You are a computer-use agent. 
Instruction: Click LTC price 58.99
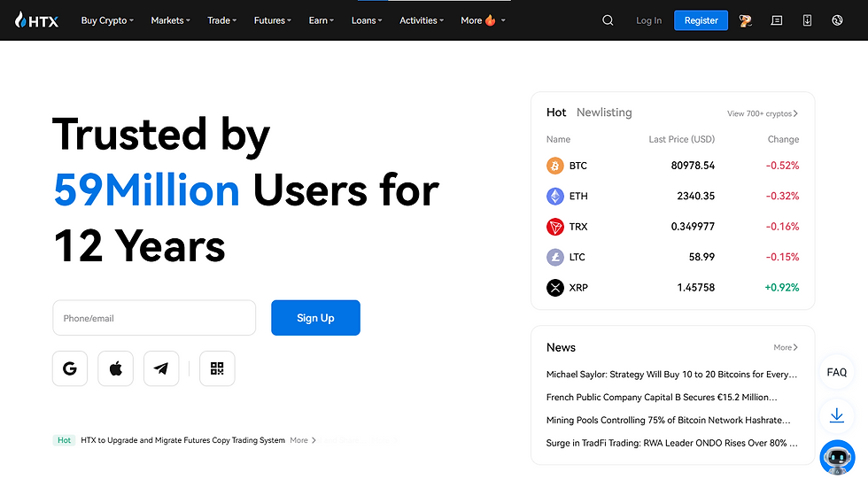[701, 257]
